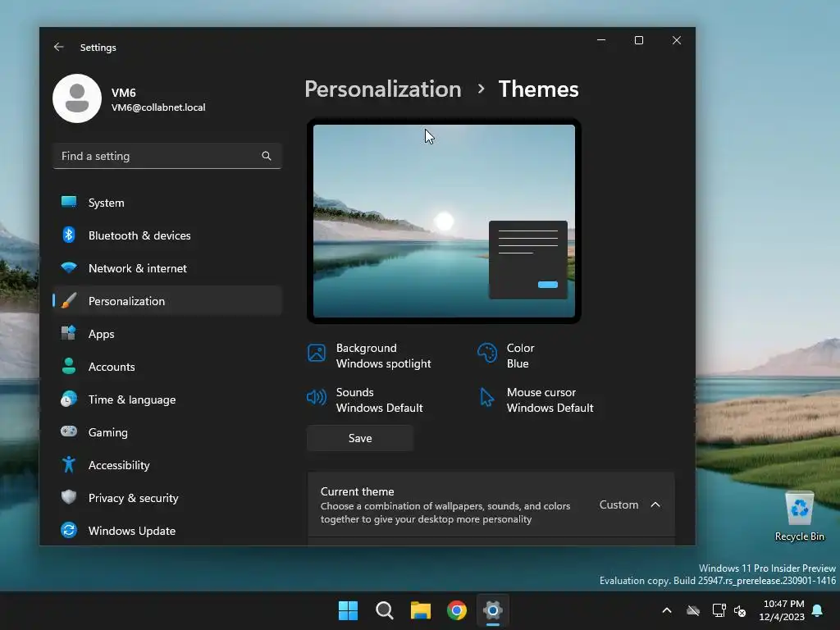Go to Network & internet
Image resolution: width=840 pixels, height=630 pixels.
pyautogui.click(x=167, y=268)
